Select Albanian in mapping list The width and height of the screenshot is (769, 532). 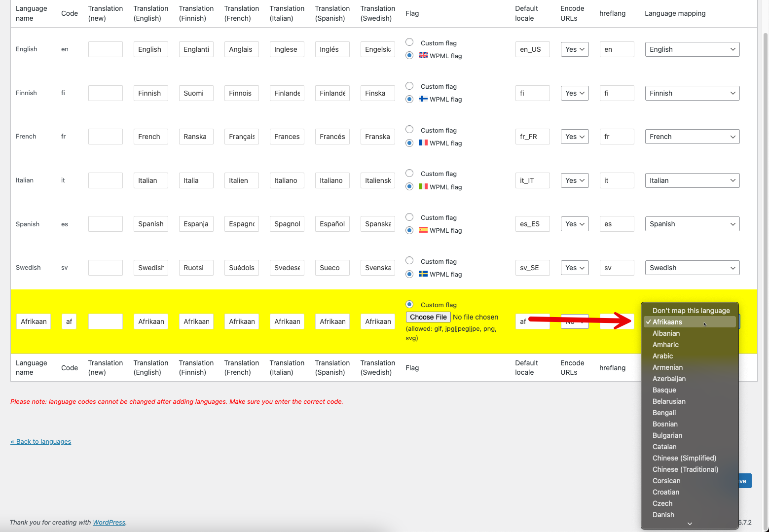pyautogui.click(x=690, y=333)
